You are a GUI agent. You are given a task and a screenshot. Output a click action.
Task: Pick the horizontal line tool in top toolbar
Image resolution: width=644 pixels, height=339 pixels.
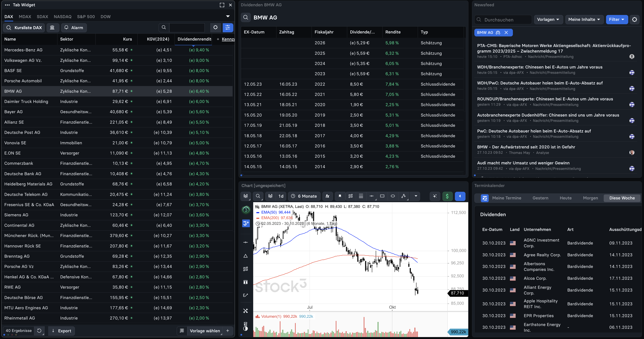pyautogui.click(x=372, y=196)
